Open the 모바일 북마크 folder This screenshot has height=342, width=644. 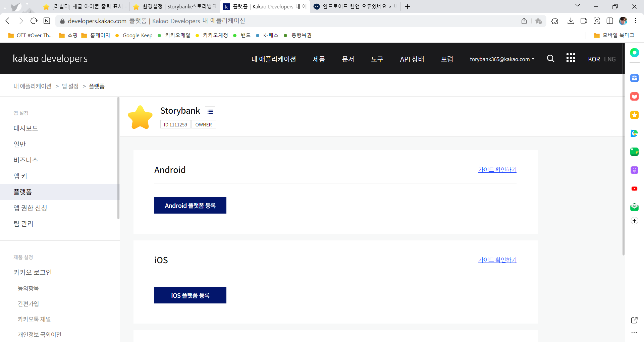click(614, 35)
